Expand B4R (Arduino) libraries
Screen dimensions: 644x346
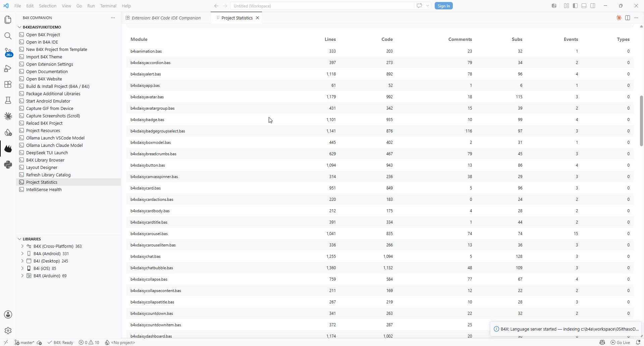(22, 276)
